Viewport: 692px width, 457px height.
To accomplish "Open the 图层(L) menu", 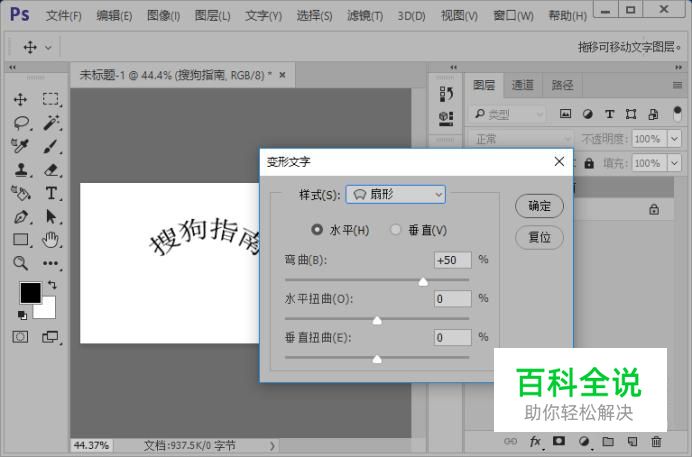I will tap(213, 16).
